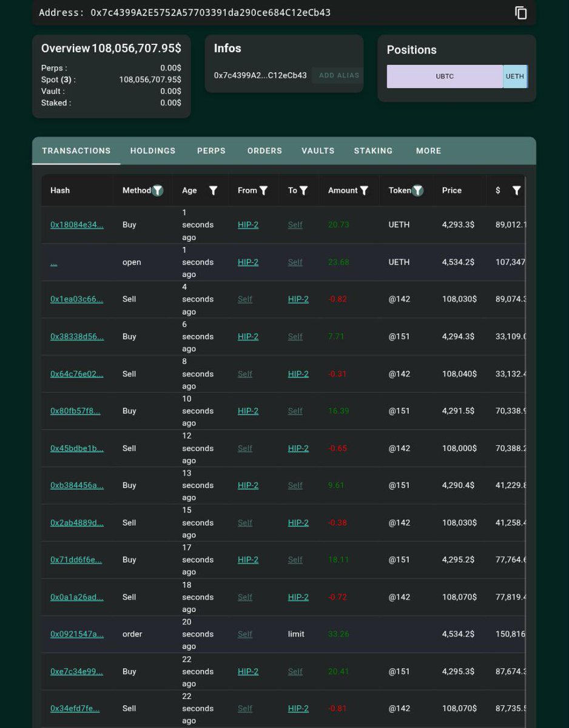The image size is (569, 728).
Task: Sort by the Hash column header
Action: point(60,190)
